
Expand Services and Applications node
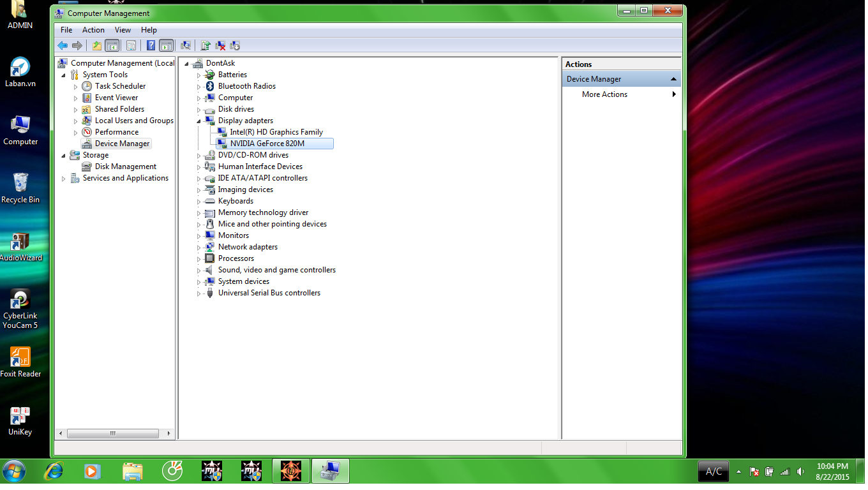(64, 178)
